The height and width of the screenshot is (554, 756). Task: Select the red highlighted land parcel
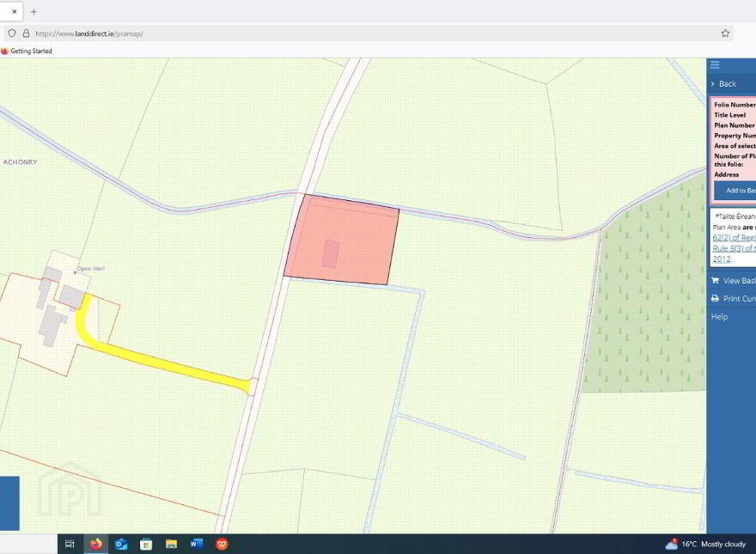click(341, 240)
